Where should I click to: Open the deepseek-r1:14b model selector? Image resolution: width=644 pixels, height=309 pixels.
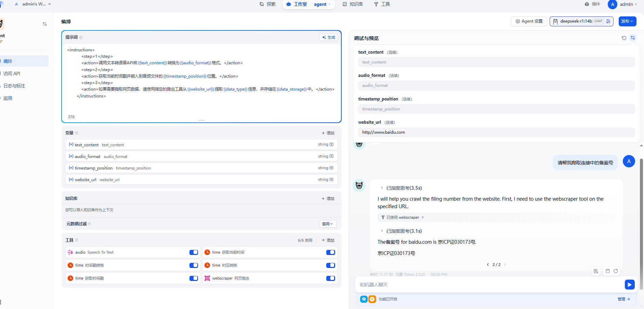click(x=581, y=21)
